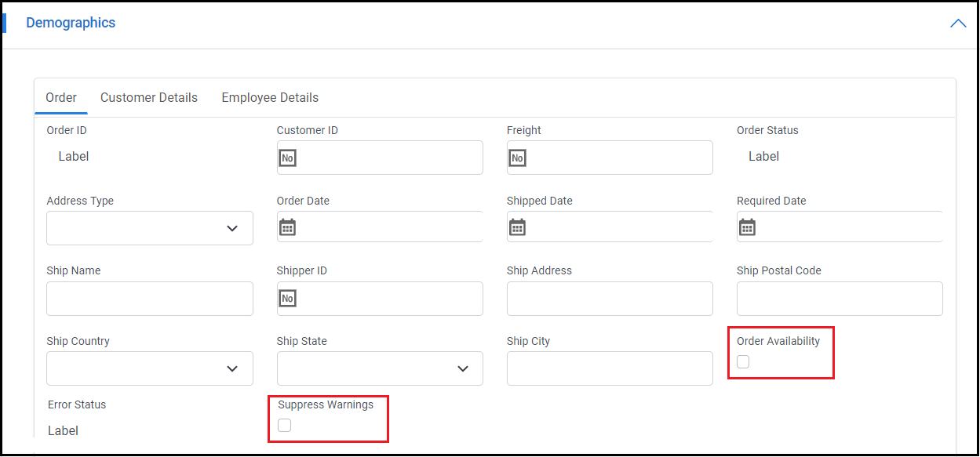Open the Shipped Date calendar picker
The height and width of the screenshot is (457, 980).
tap(517, 227)
